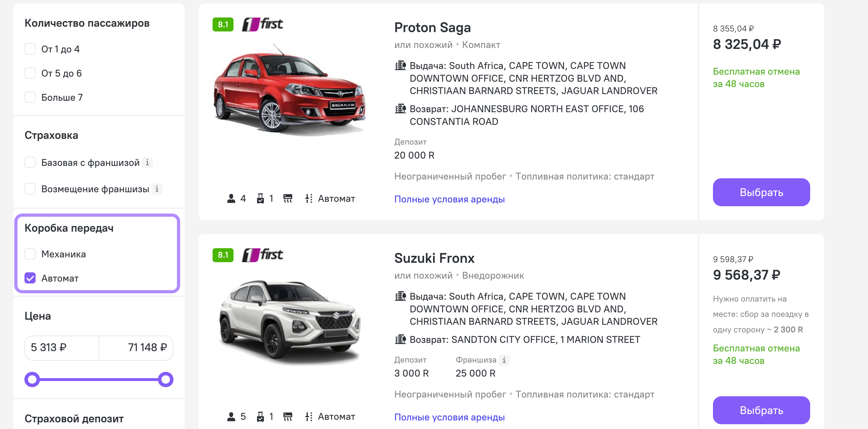Click 8.1 rating badge on Suzuki Fronx
The width and height of the screenshot is (868, 429).
click(x=223, y=255)
